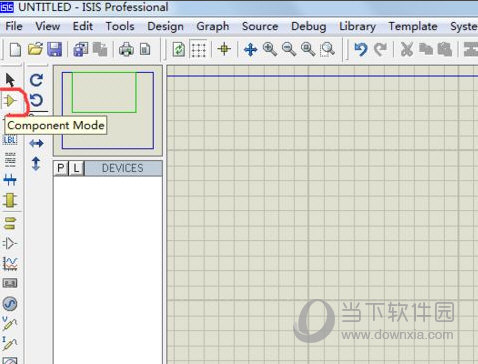Open the Debug menu
478x364 pixels.
[x=309, y=26]
